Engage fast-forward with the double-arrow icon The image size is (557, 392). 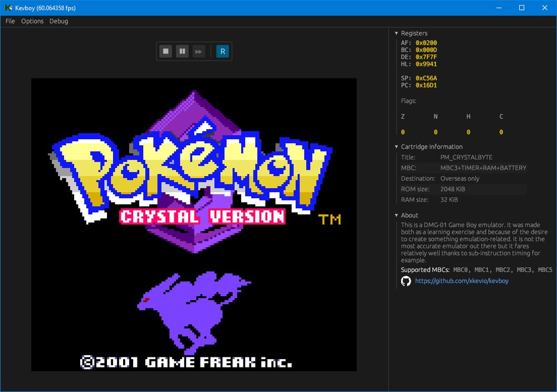tap(199, 51)
